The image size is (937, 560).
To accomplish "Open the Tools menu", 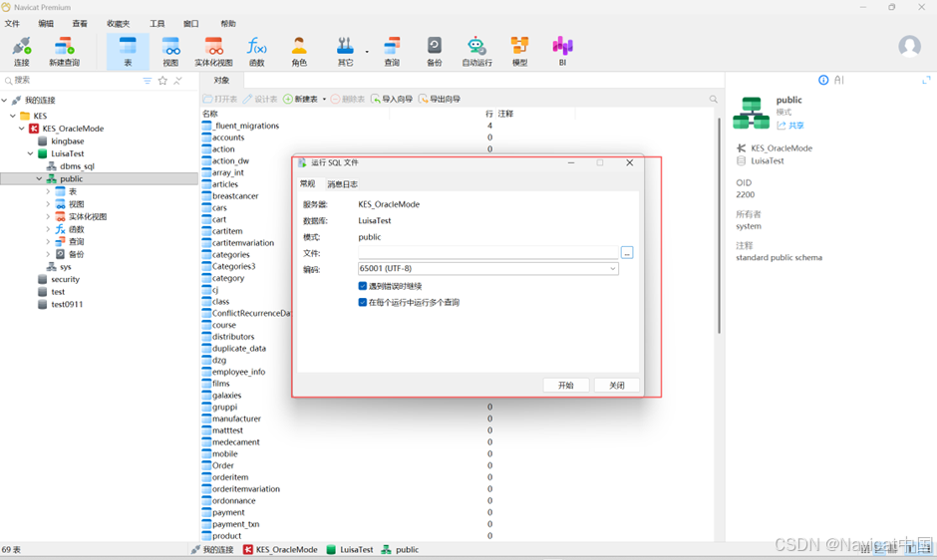I will coord(157,23).
